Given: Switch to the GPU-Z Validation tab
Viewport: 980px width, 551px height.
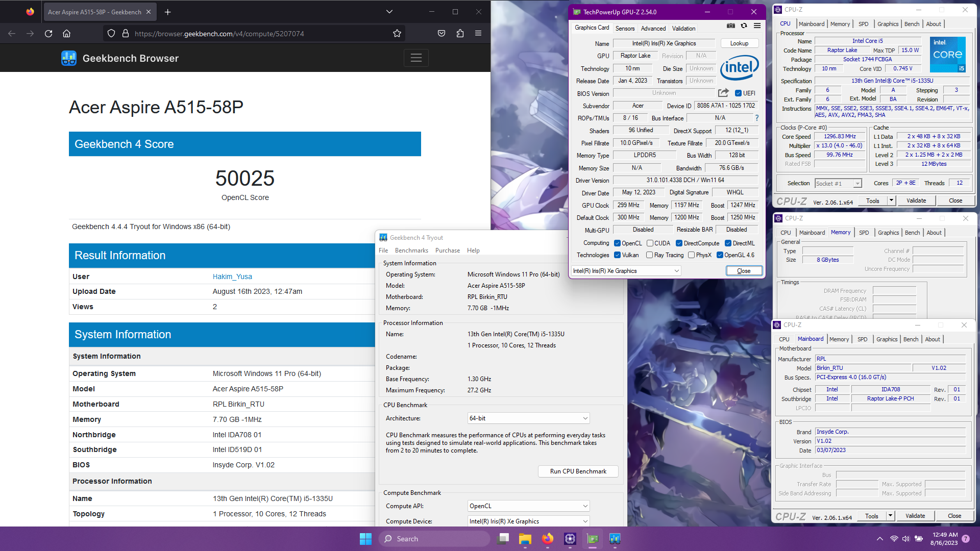Looking at the screenshot, I should click(683, 29).
